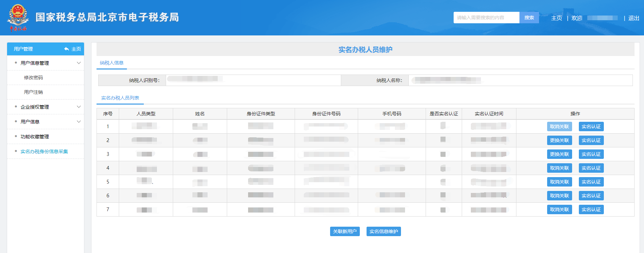Click the 用户管理 panel header
644x253 pixels.
(x=46, y=49)
